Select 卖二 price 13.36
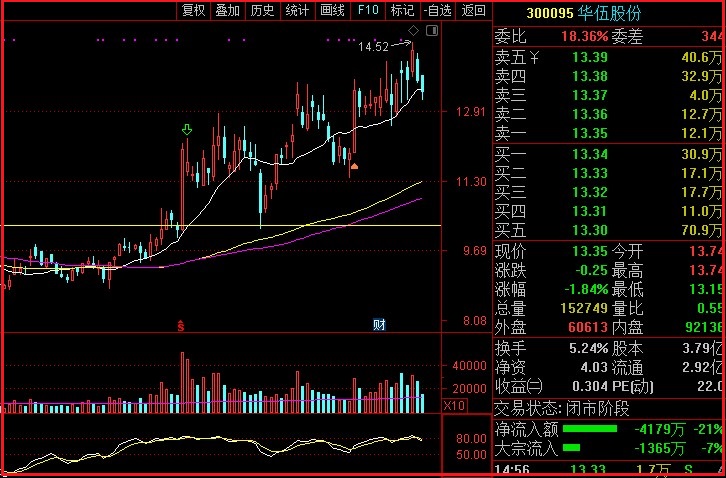The width and height of the screenshot is (726, 478). tap(590, 114)
